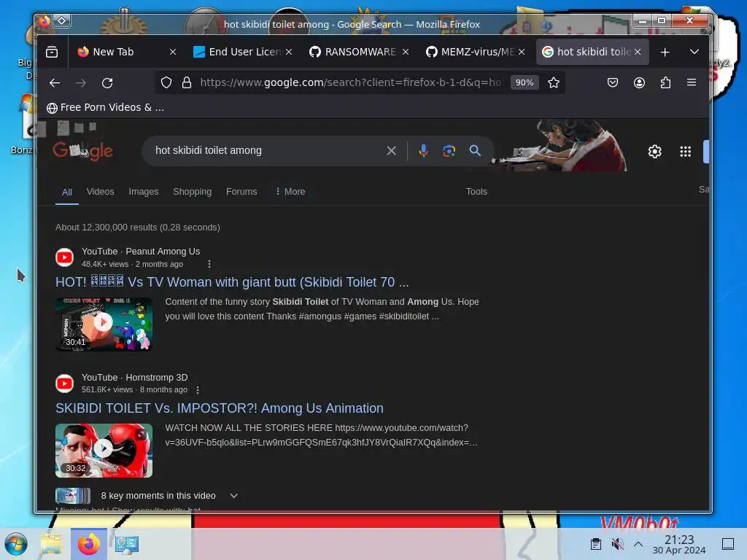Go back to the previous page

55,83
